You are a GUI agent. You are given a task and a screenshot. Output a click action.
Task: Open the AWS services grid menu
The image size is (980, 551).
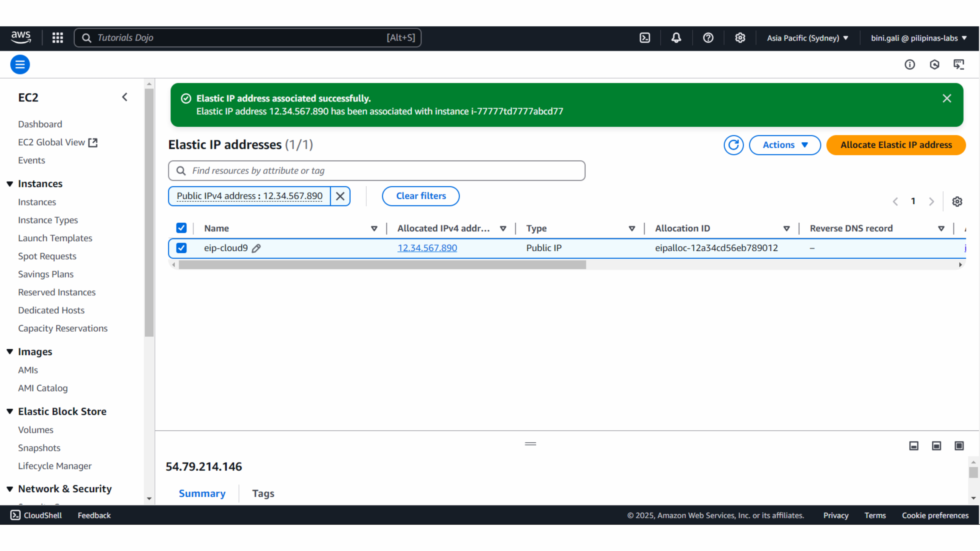[x=57, y=37]
